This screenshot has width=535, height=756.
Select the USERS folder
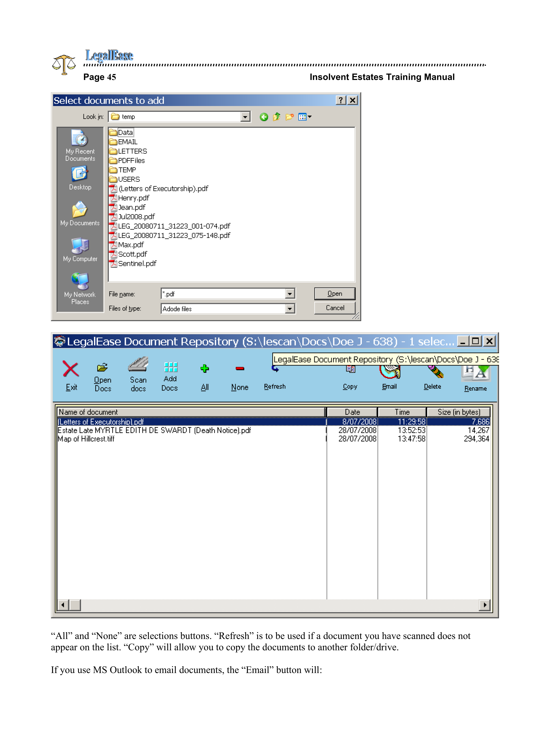[124, 180]
